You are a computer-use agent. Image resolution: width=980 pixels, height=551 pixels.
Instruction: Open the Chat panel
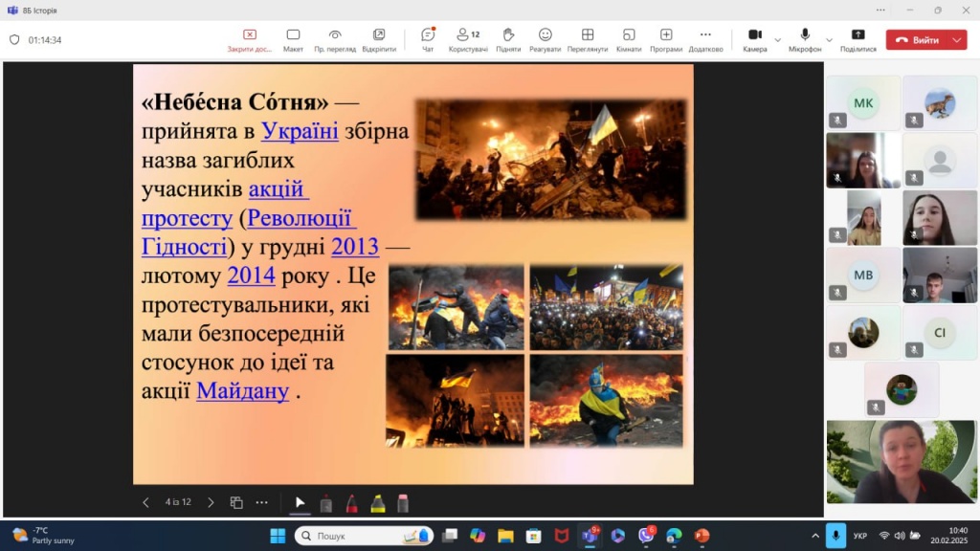tap(428, 39)
